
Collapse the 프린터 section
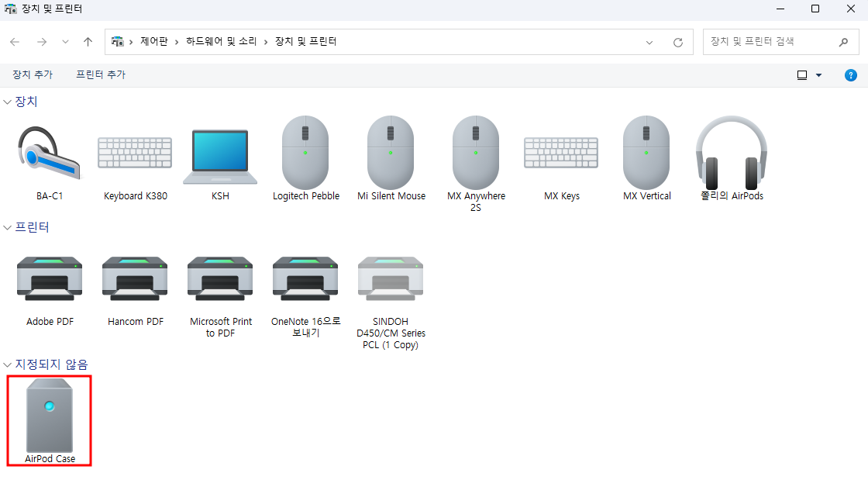tap(7, 228)
